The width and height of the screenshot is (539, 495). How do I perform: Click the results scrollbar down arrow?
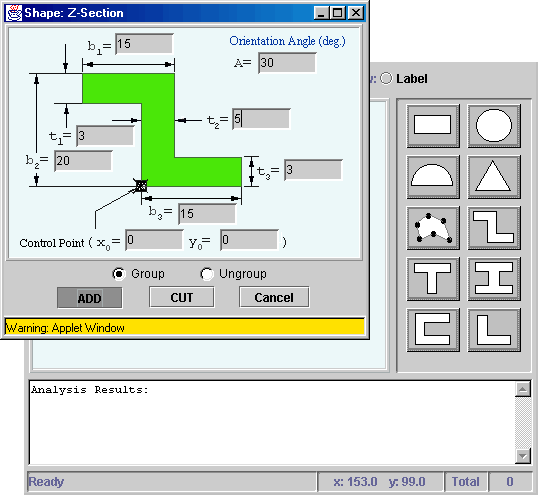click(523, 456)
